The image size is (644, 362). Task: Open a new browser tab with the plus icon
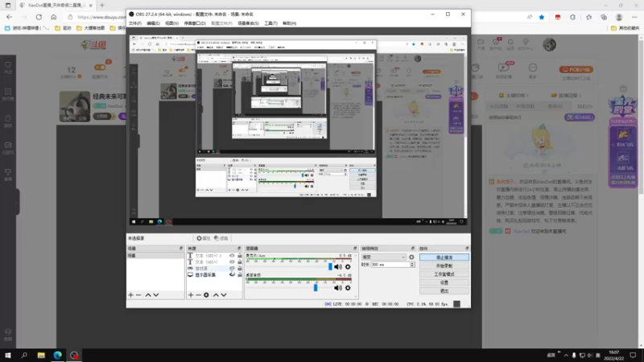pyautogui.click(x=102, y=6)
